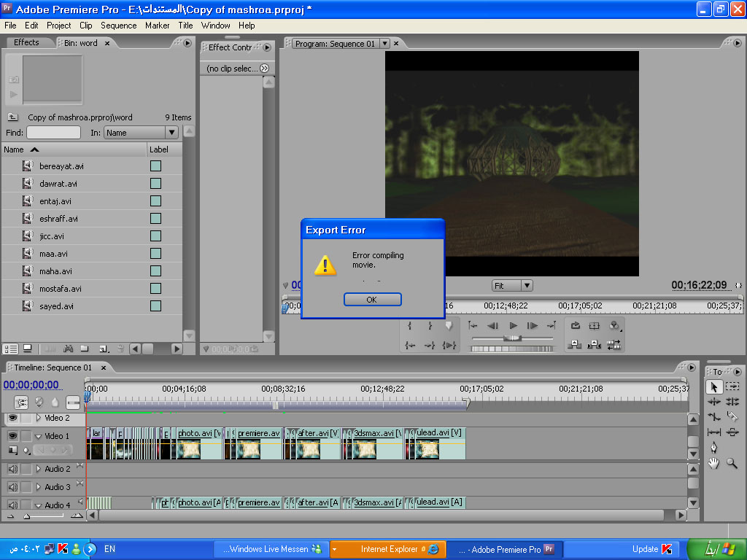
Task: Set In point in Program monitor
Action: click(410, 326)
